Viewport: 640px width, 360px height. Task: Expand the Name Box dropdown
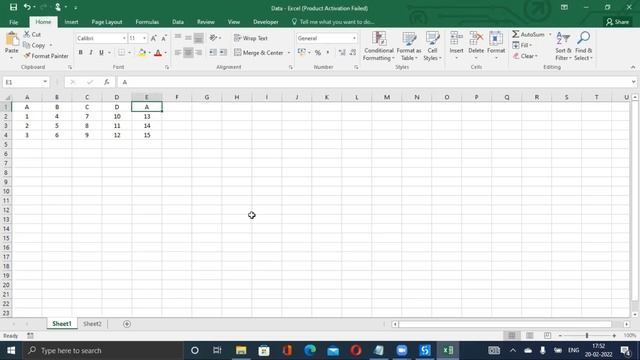click(45, 82)
